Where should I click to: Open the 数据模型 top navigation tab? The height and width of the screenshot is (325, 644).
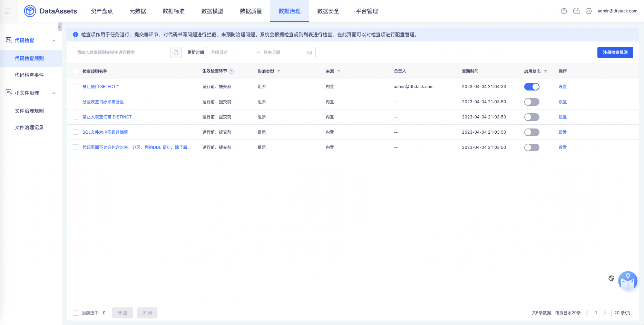(212, 11)
